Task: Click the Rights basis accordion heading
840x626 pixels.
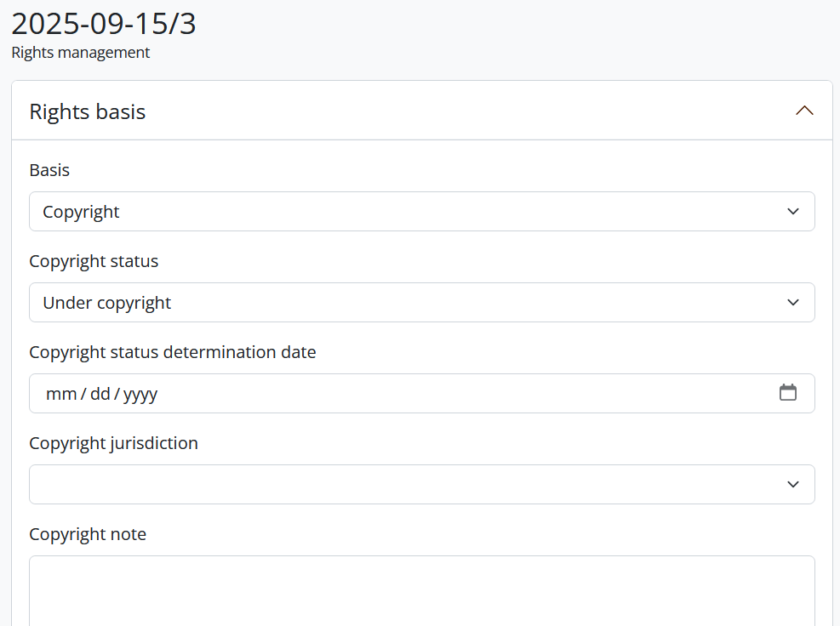Action: 88,111
